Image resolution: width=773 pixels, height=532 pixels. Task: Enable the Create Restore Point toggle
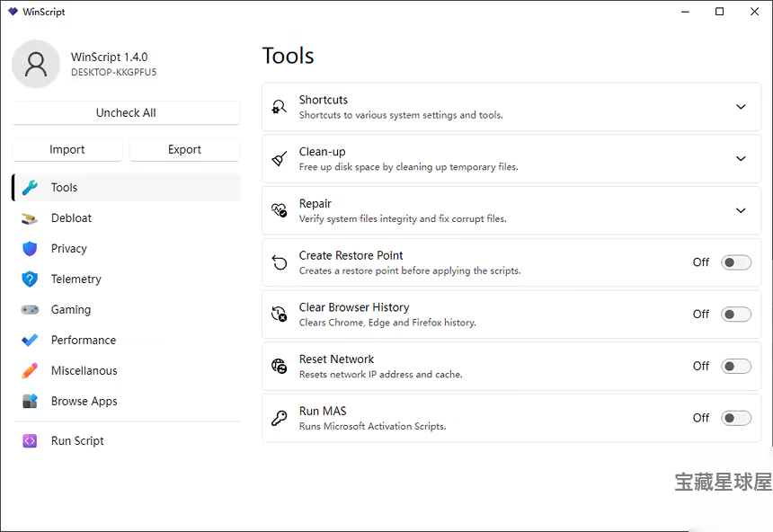click(736, 262)
